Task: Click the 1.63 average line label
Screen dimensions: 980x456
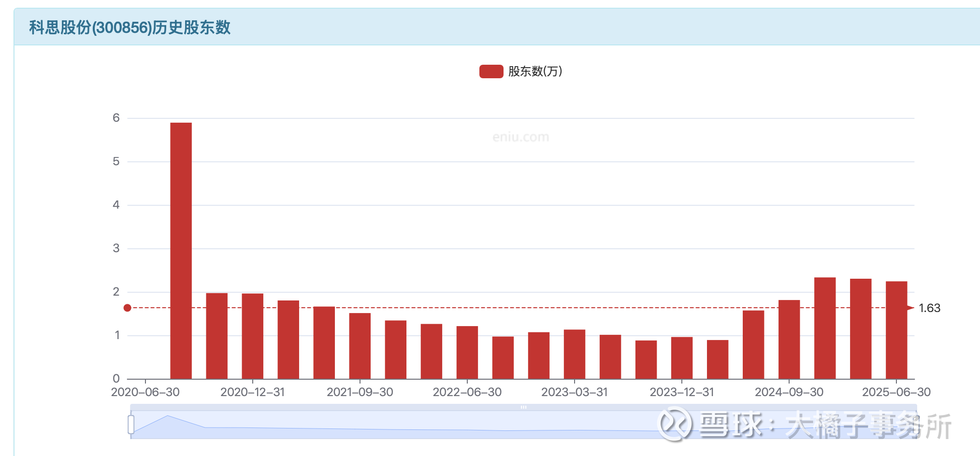Action: coord(929,308)
